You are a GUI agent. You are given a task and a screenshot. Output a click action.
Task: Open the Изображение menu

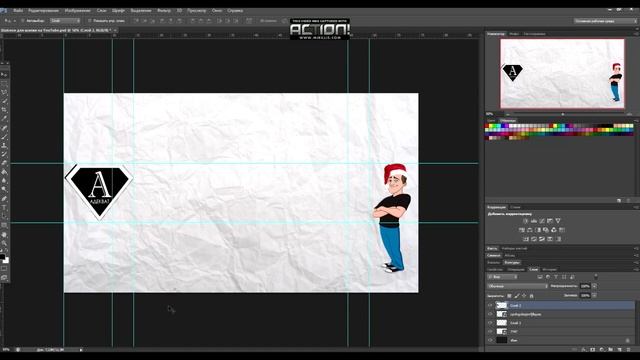[77, 11]
